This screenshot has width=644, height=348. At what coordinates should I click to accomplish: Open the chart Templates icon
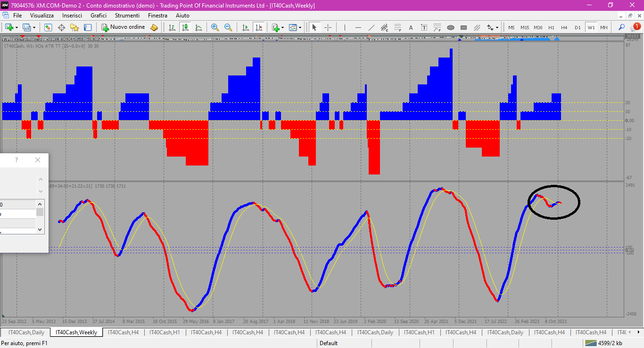point(293,27)
